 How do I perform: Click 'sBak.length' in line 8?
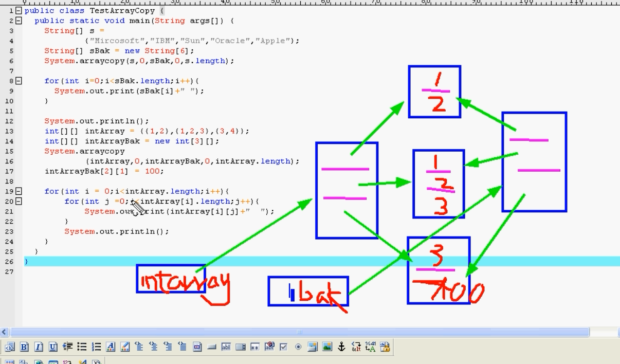pos(142,81)
